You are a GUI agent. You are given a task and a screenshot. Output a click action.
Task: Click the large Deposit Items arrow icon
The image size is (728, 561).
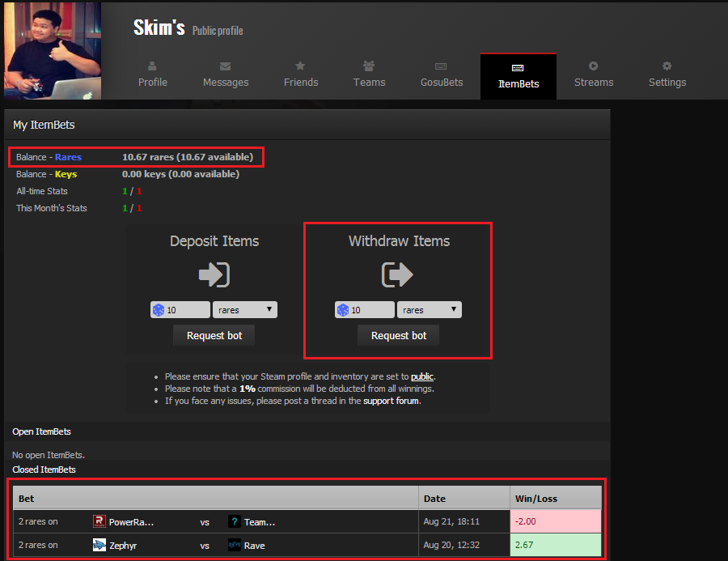coord(214,275)
